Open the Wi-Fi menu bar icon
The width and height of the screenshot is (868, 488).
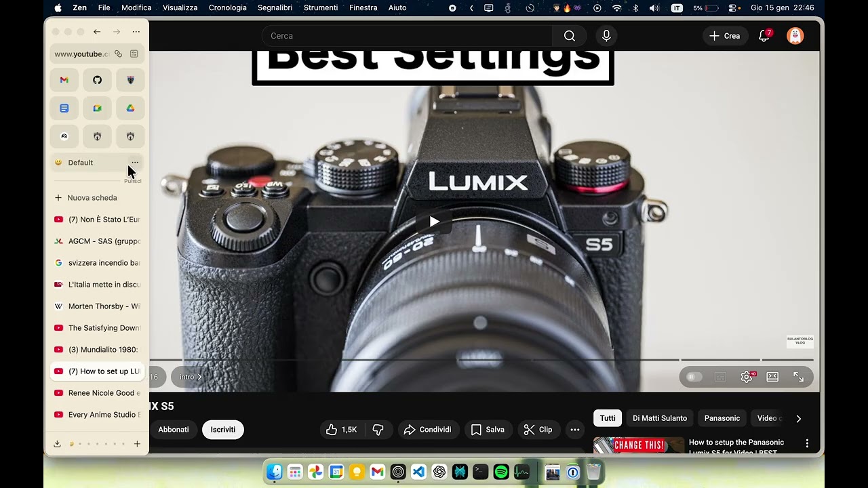point(616,8)
